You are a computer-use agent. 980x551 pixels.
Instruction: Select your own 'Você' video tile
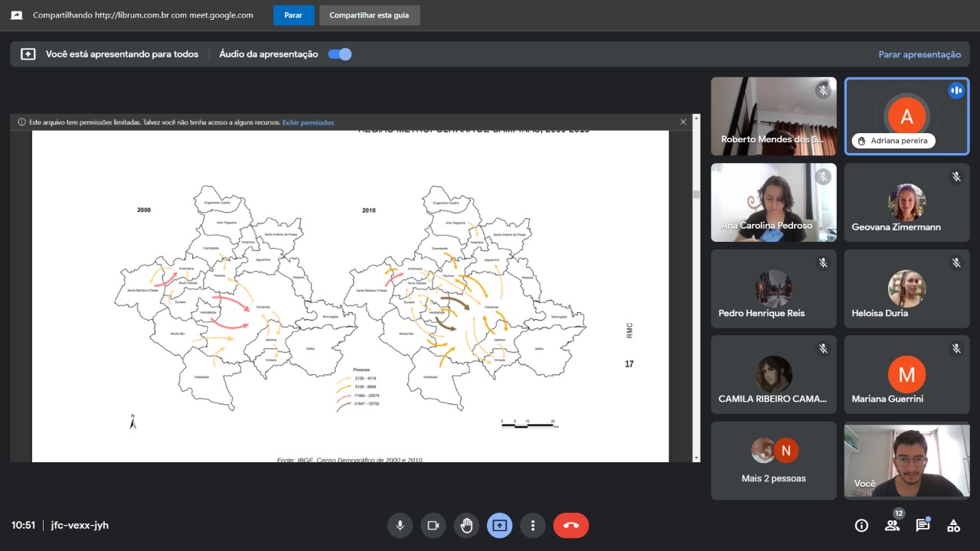(x=907, y=461)
